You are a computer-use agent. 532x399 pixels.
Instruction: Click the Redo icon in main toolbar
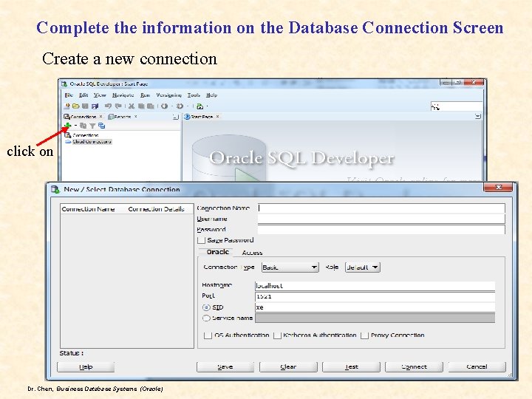[x=118, y=106]
